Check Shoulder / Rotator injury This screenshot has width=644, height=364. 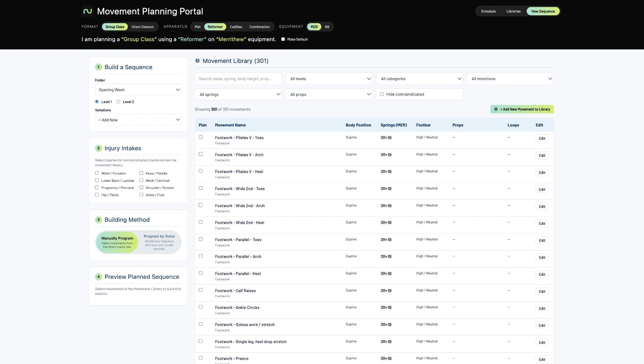click(x=141, y=188)
